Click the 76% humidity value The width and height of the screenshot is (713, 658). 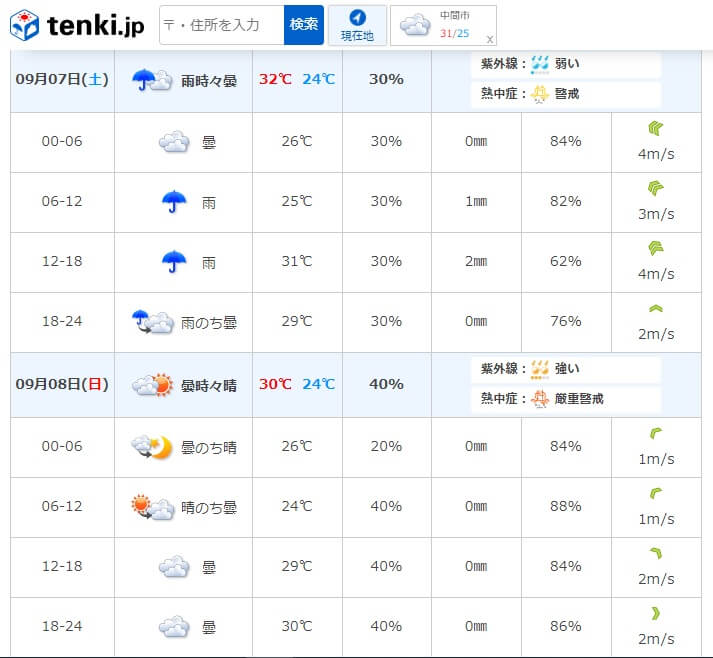(566, 321)
